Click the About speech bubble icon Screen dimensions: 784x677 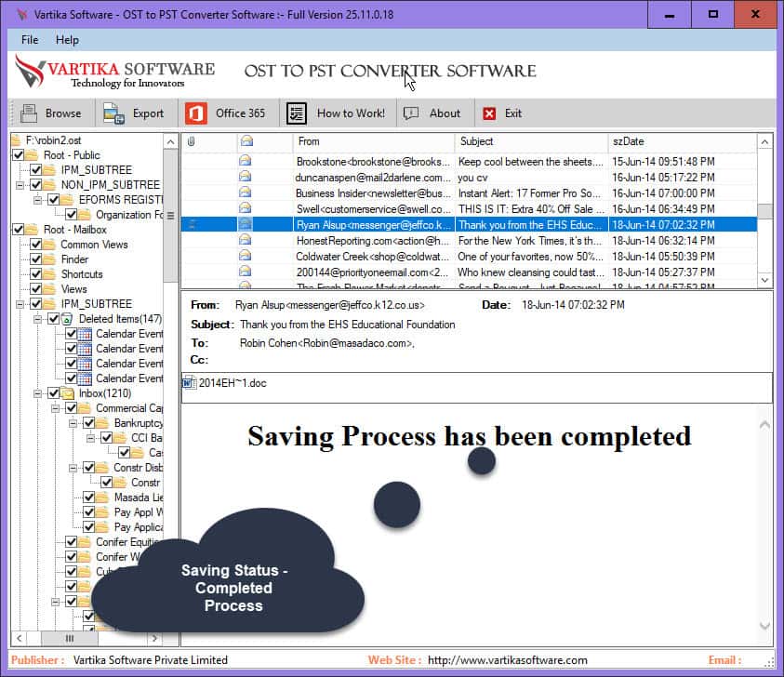pos(411,113)
